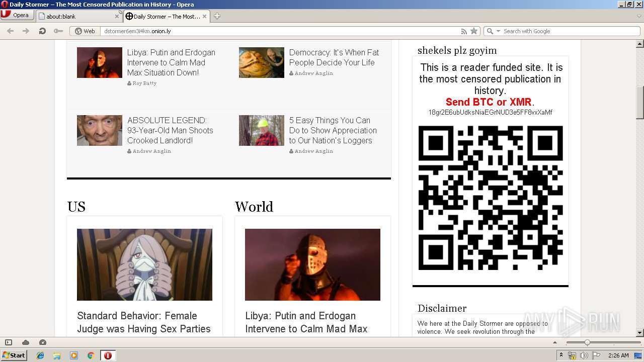The height and width of the screenshot is (362, 644).
Task: Click Roy Batty author link
Action: coord(144,83)
